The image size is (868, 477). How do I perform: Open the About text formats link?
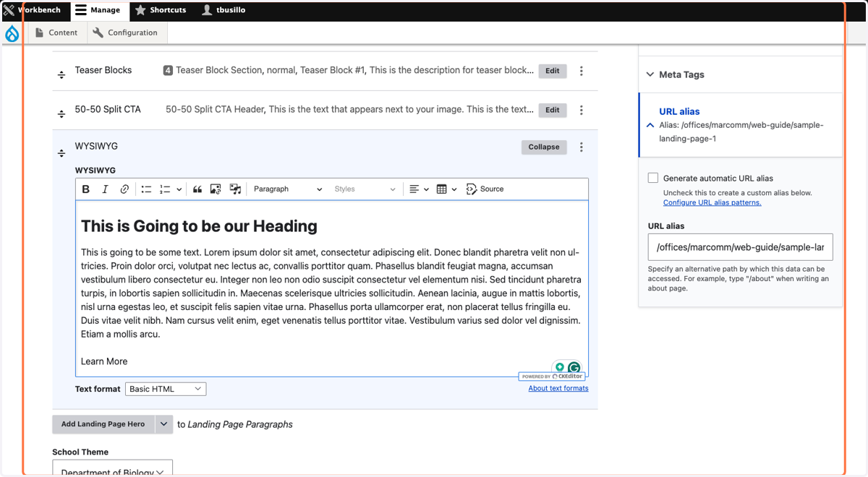tap(558, 388)
